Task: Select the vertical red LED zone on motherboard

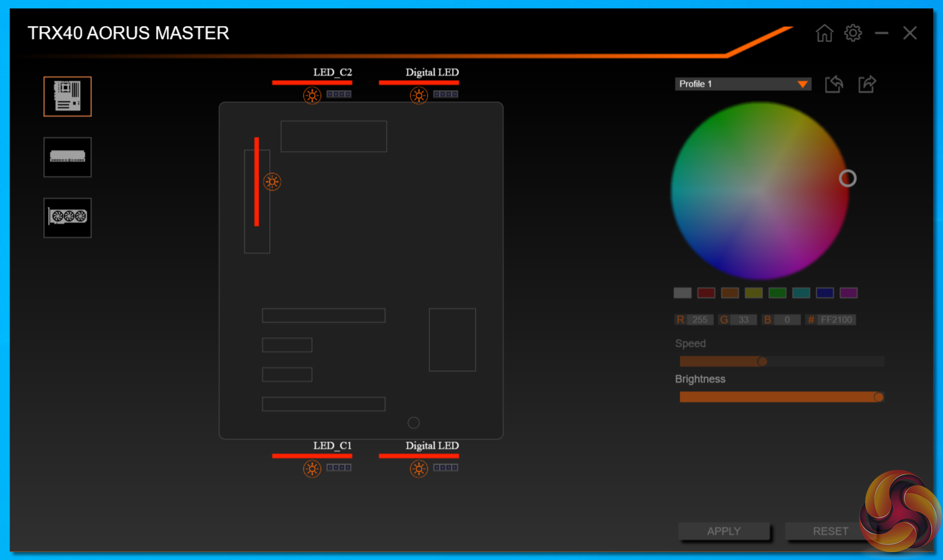Action: [257, 182]
